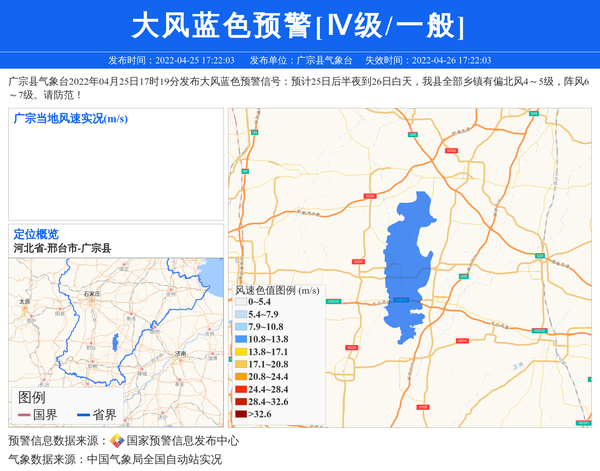Select the 28.4~32.6 legend swatch
The width and height of the screenshot is (600, 471).
pyautogui.click(x=240, y=401)
